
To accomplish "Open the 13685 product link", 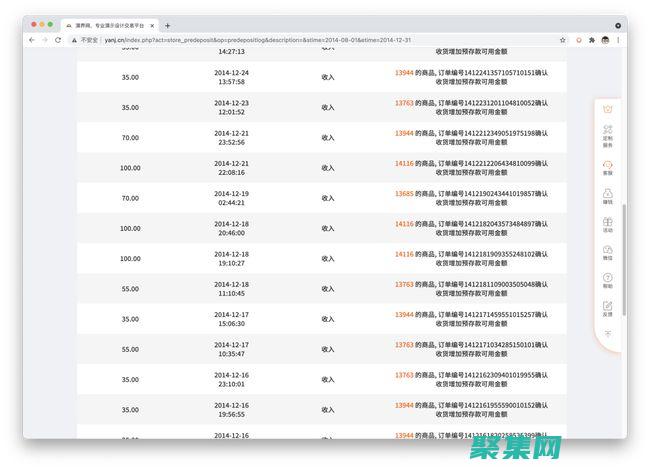I will click(404, 194).
